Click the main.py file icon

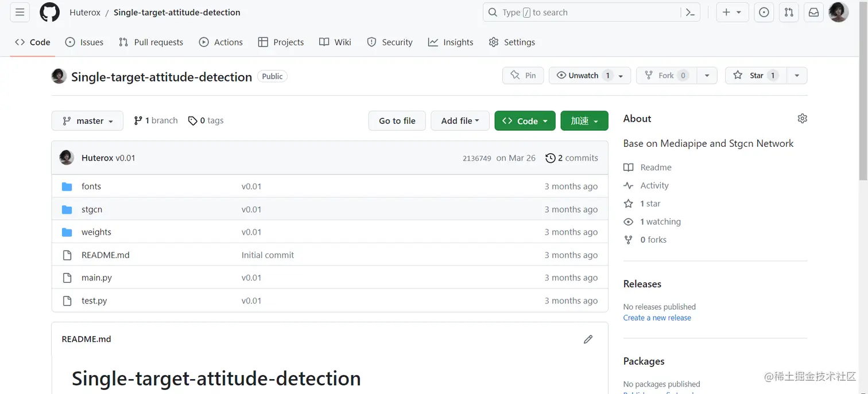tap(67, 278)
